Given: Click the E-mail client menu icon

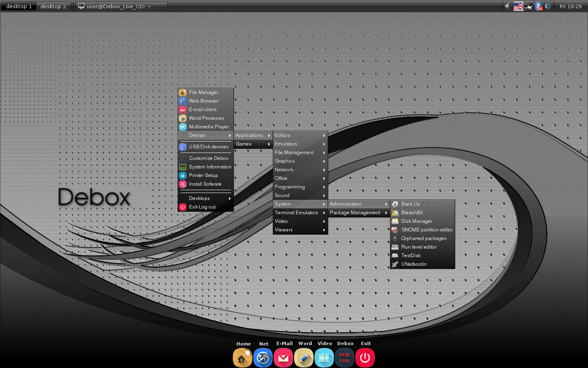Looking at the screenshot, I should (183, 110).
